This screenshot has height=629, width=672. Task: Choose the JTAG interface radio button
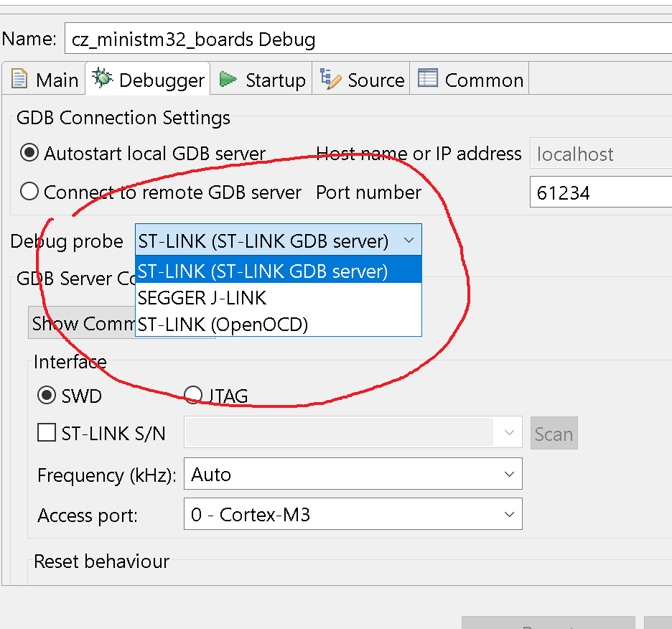(x=193, y=396)
